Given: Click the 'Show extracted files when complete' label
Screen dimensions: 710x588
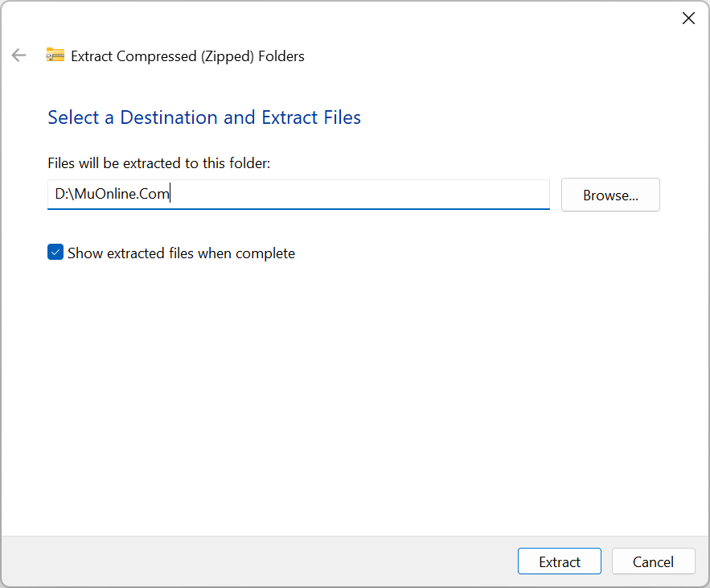Looking at the screenshot, I should click(181, 253).
